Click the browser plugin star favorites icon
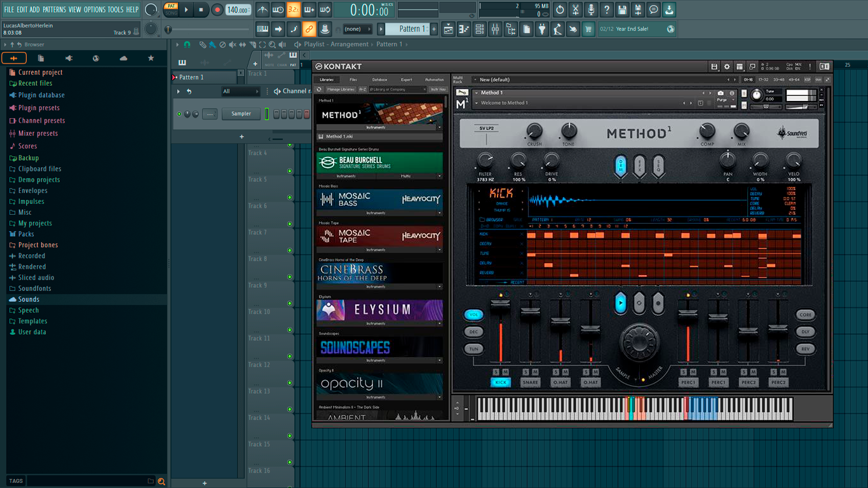The image size is (868, 488). [151, 58]
